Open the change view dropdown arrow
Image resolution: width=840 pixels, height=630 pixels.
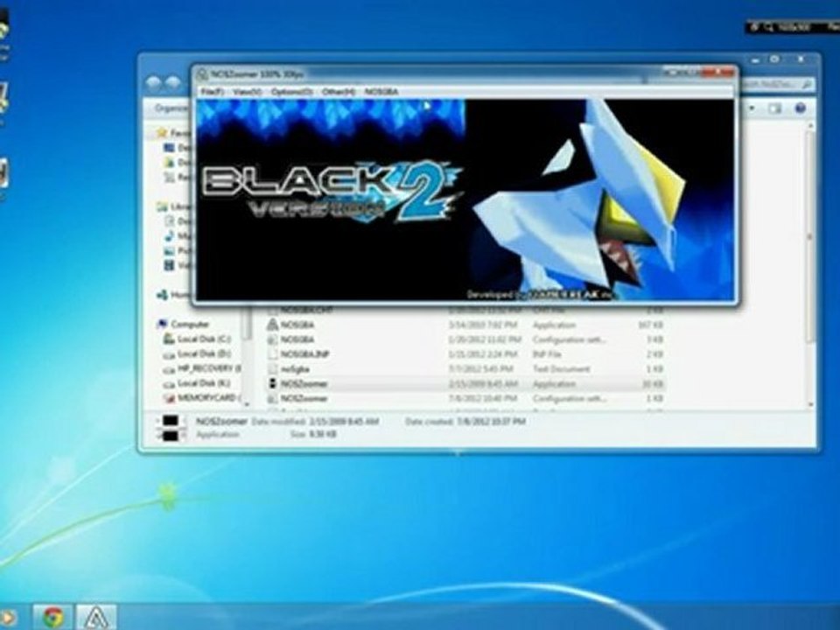pyautogui.click(x=752, y=108)
